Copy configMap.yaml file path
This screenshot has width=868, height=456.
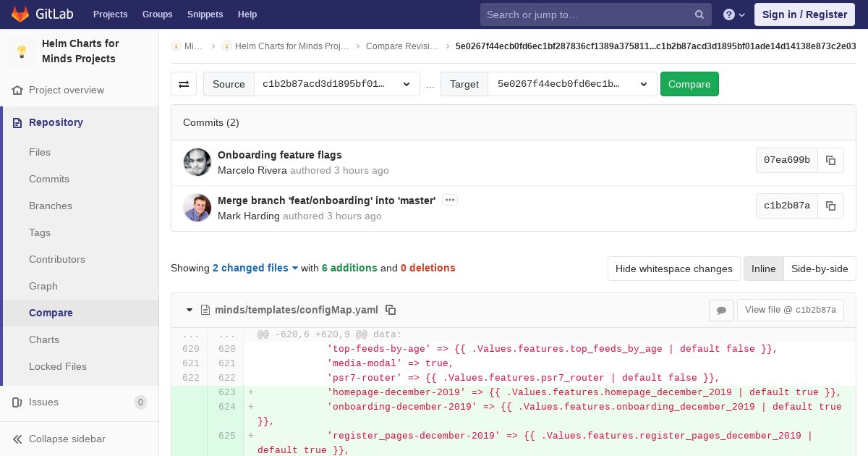tap(391, 310)
